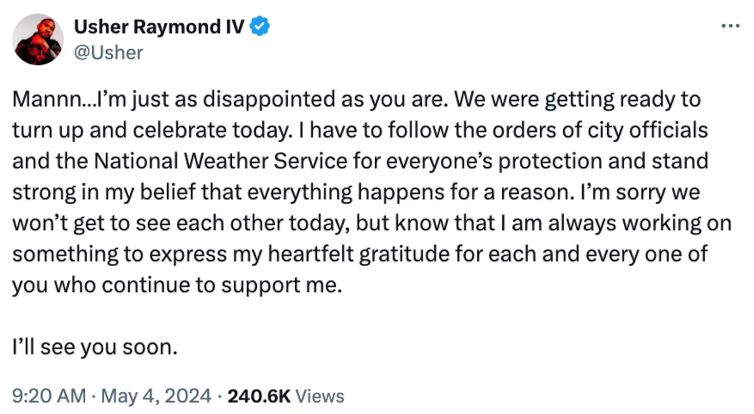Image resolution: width=754 pixels, height=414 pixels.
Task: View the 240.6K view count
Action: click(259, 396)
